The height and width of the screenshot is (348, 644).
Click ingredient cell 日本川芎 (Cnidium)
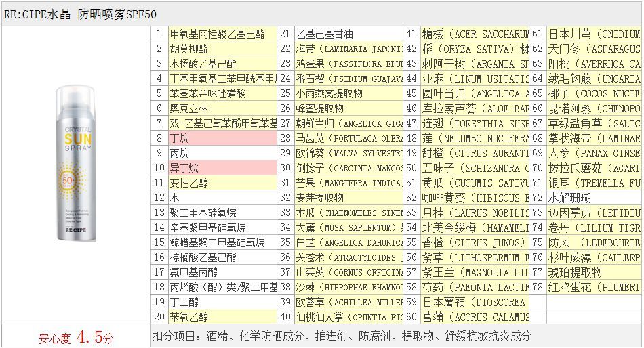tap(594, 34)
